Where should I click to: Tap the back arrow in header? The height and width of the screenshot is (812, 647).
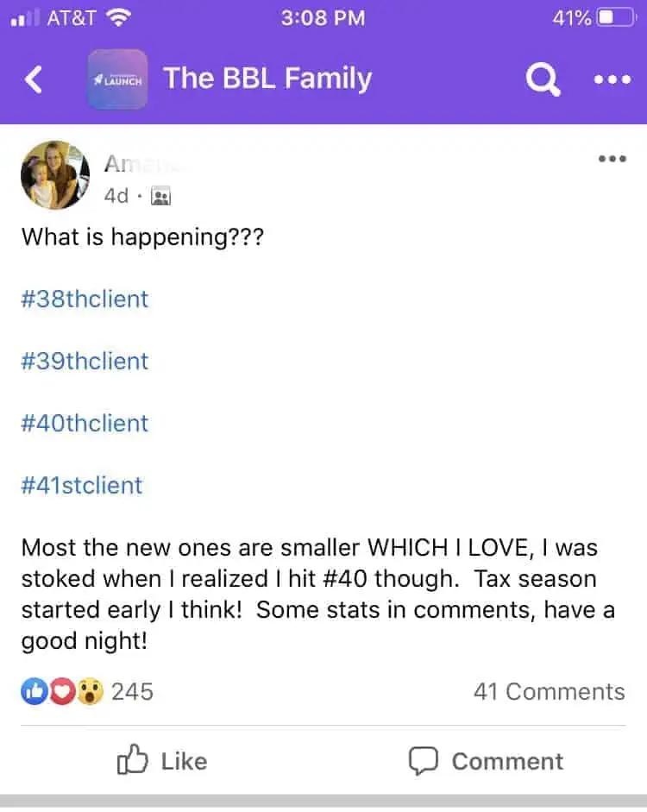coord(34,80)
